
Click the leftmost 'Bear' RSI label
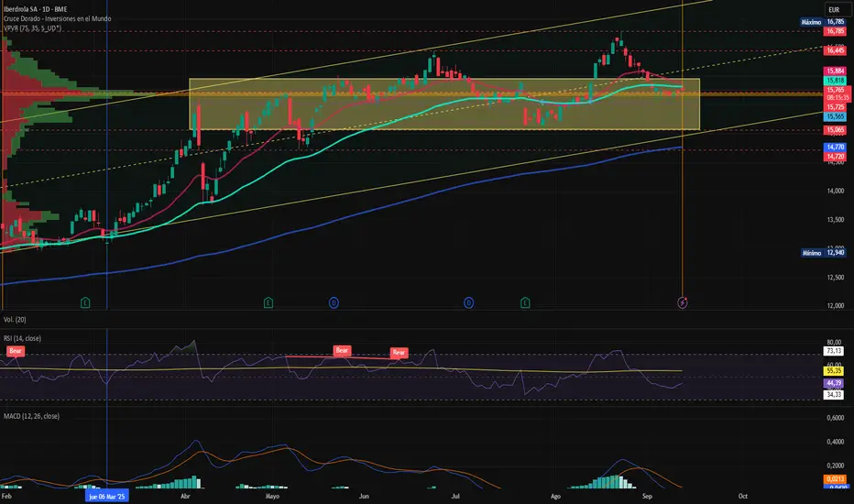[16, 351]
